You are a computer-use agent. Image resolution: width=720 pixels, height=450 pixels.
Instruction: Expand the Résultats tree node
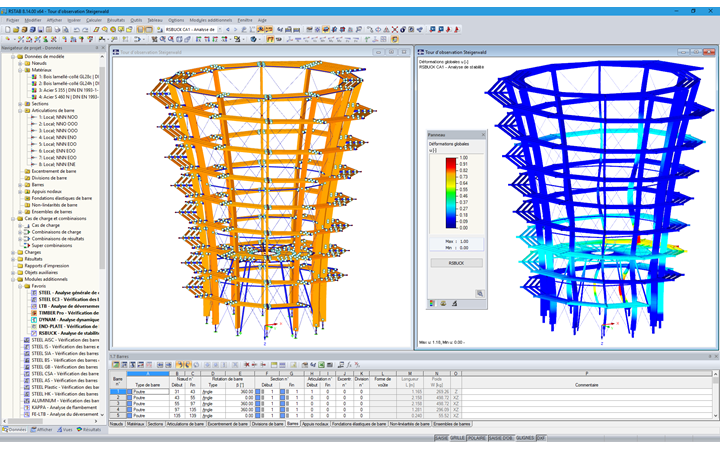13,259
